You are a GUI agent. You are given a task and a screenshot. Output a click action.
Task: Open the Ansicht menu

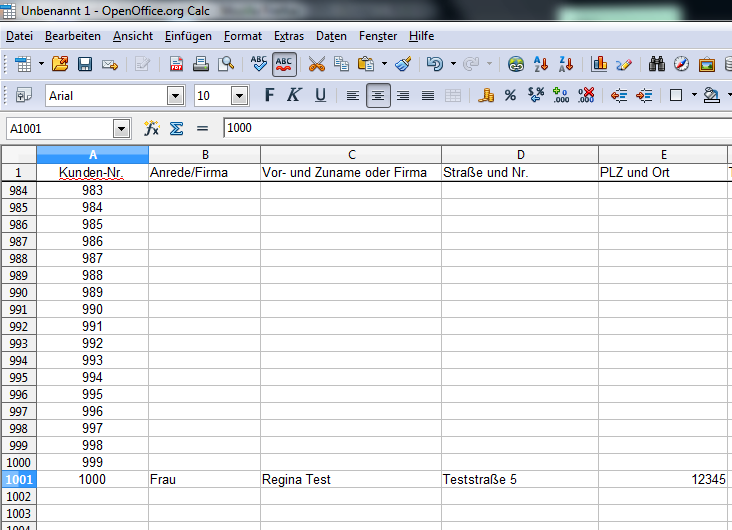(133, 36)
